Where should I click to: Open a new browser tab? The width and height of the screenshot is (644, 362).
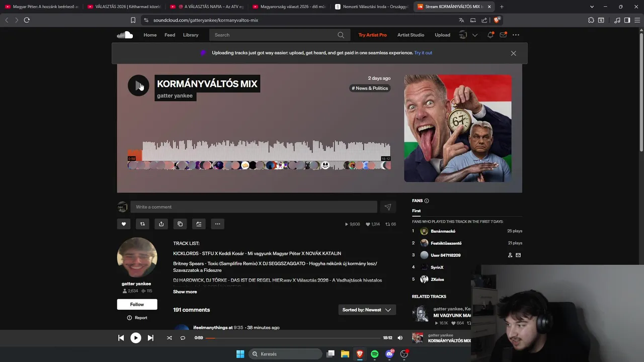[x=502, y=7]
